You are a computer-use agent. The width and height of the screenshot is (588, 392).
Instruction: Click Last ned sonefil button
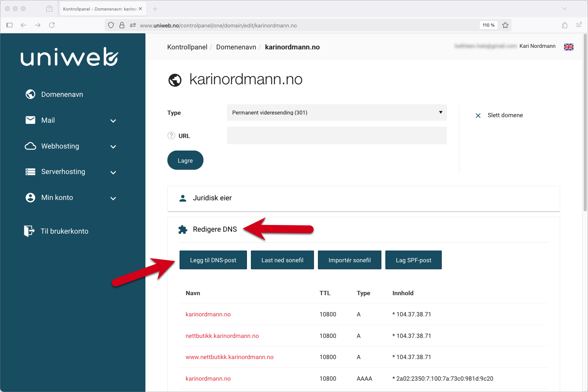click(282, 260)
